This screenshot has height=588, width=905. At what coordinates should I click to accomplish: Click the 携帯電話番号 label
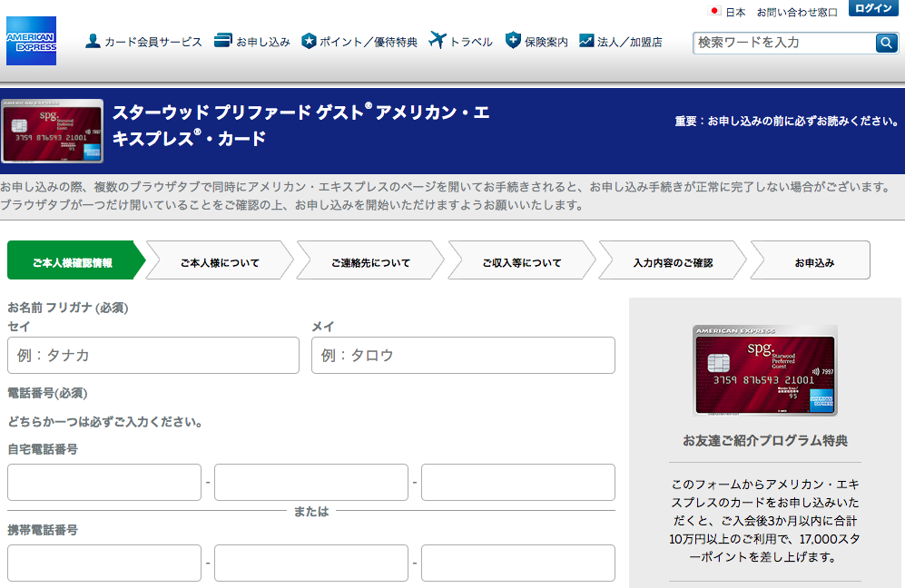point(42,530)
